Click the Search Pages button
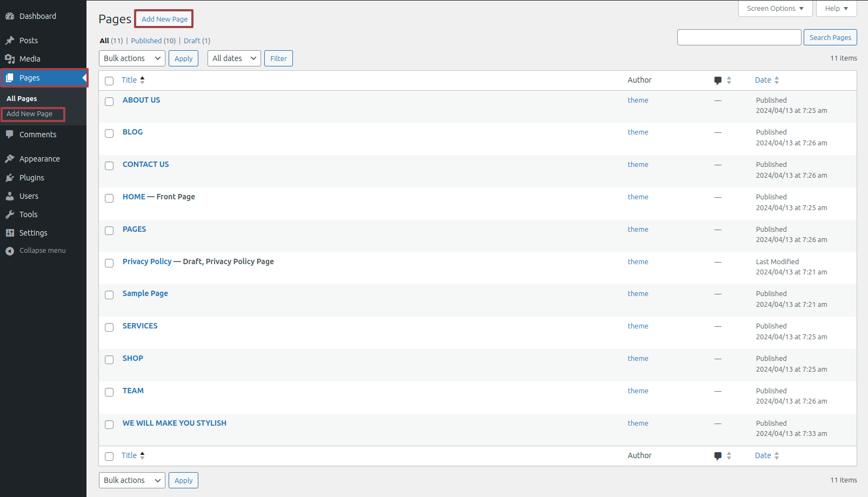This screenshot has height=497, width=868. [x=830, y=37]
